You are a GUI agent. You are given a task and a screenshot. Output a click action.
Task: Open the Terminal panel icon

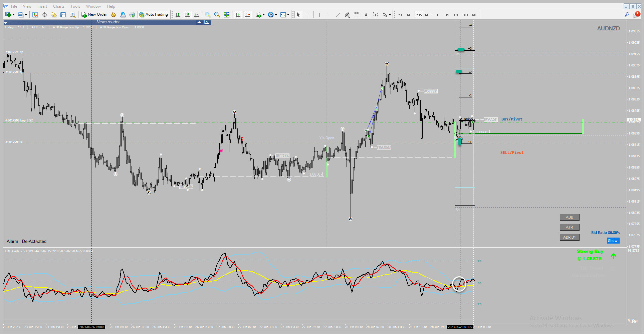click(63, 15)
